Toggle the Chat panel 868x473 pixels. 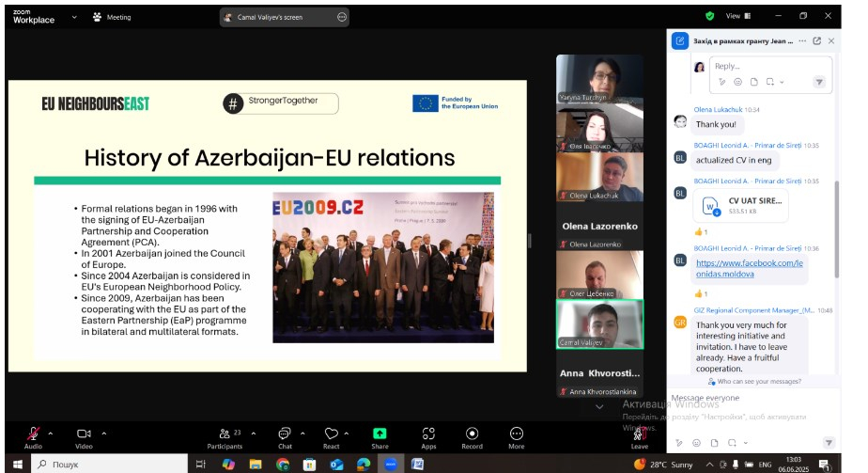click(285, 436)
